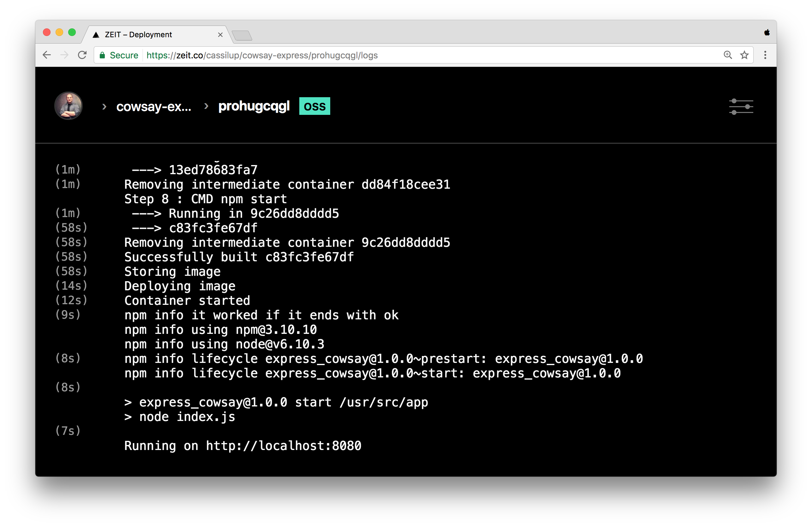
Task: Click the Running on http://localhost:8080 line
Action: pyautogui.click(x=242, y=446)
